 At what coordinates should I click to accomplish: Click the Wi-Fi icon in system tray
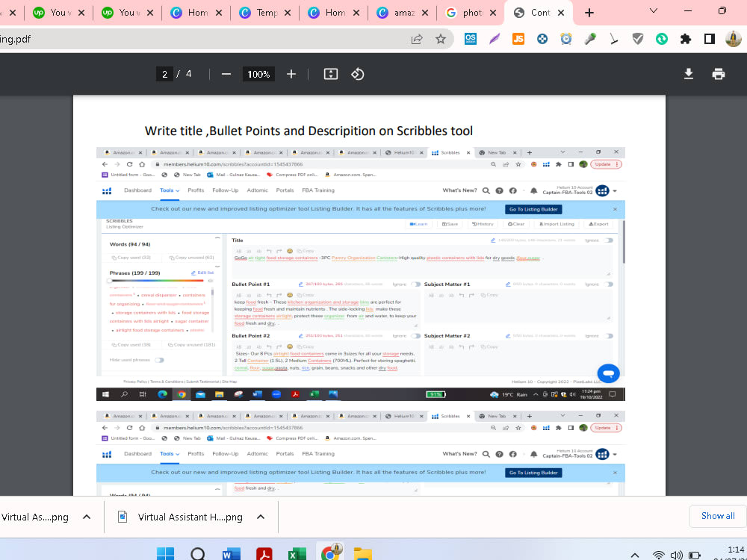click(x=658, y=556)
